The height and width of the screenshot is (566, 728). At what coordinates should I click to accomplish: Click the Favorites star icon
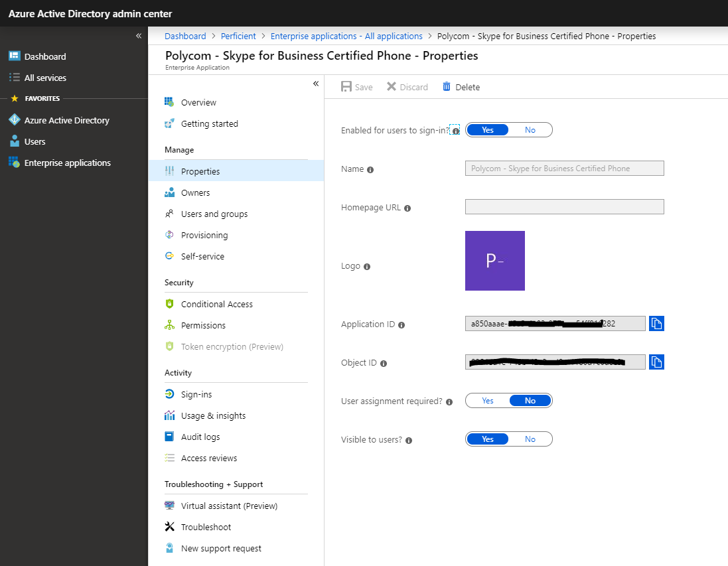(x=15, y=98)
